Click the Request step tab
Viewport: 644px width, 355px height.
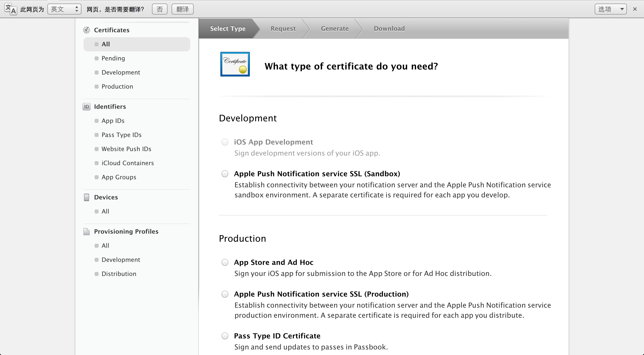click(283, 28)
